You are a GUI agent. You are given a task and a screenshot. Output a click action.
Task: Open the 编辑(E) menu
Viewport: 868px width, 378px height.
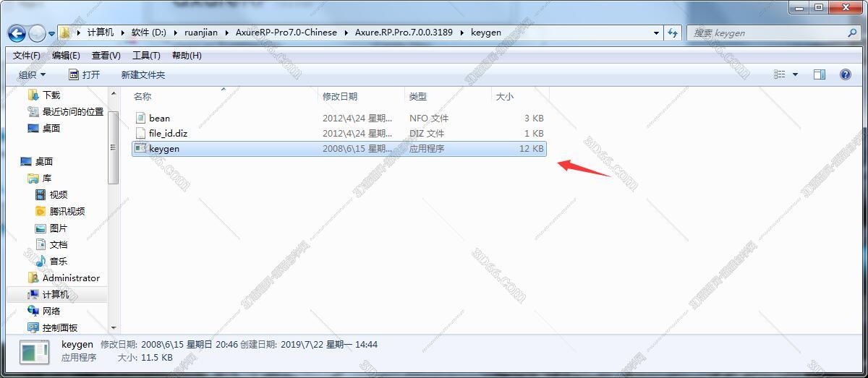coord(66,56)
